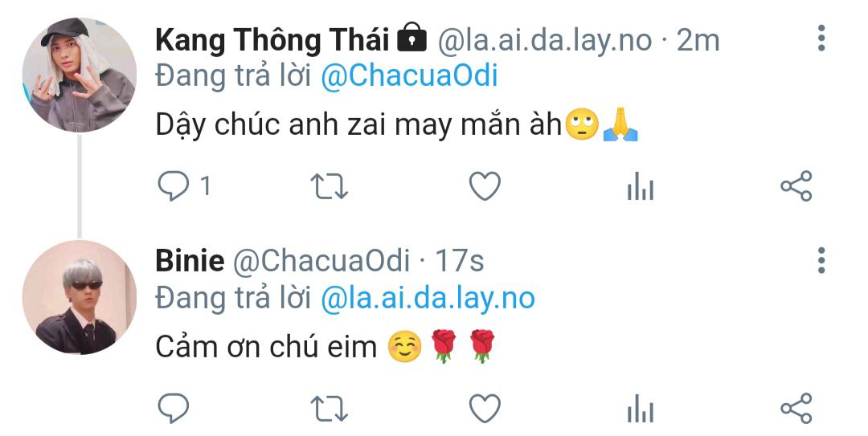Open Binie's profile avatar
The width and height of the screenshot is (868, 436).
pyautogui.click(x=79, y=297)
